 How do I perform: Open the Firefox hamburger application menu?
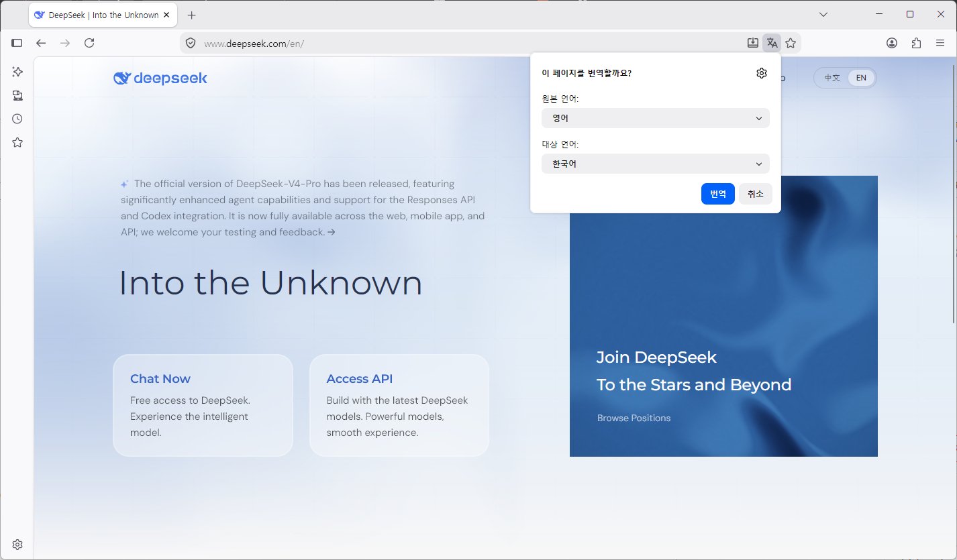click(x=940, y=43)
